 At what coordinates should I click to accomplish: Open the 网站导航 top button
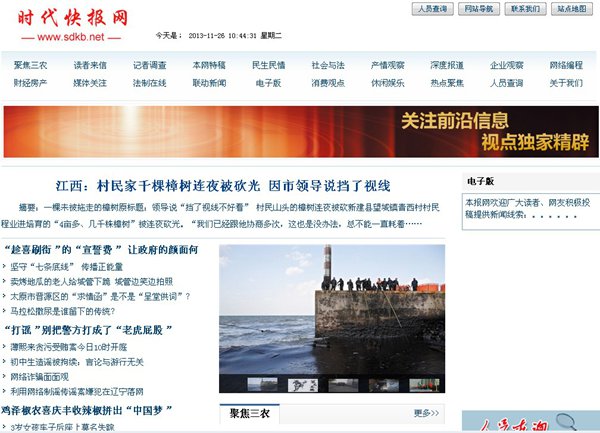(x=479, y=9)
